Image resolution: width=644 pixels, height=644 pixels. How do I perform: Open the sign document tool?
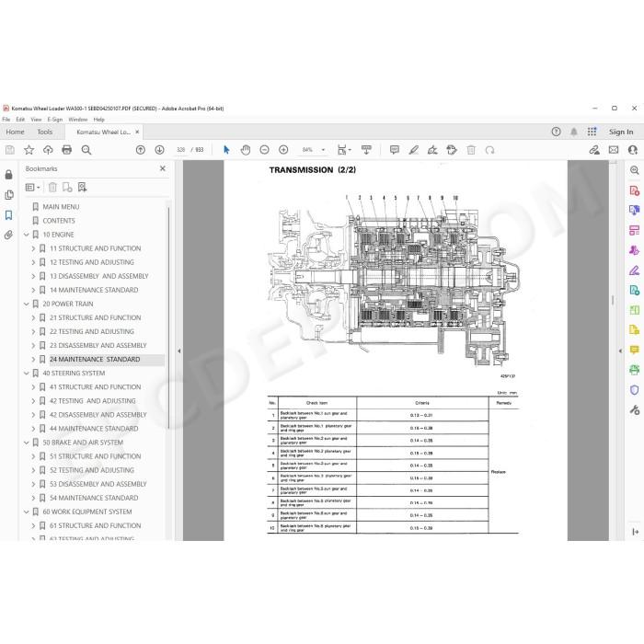click(432, 150)
